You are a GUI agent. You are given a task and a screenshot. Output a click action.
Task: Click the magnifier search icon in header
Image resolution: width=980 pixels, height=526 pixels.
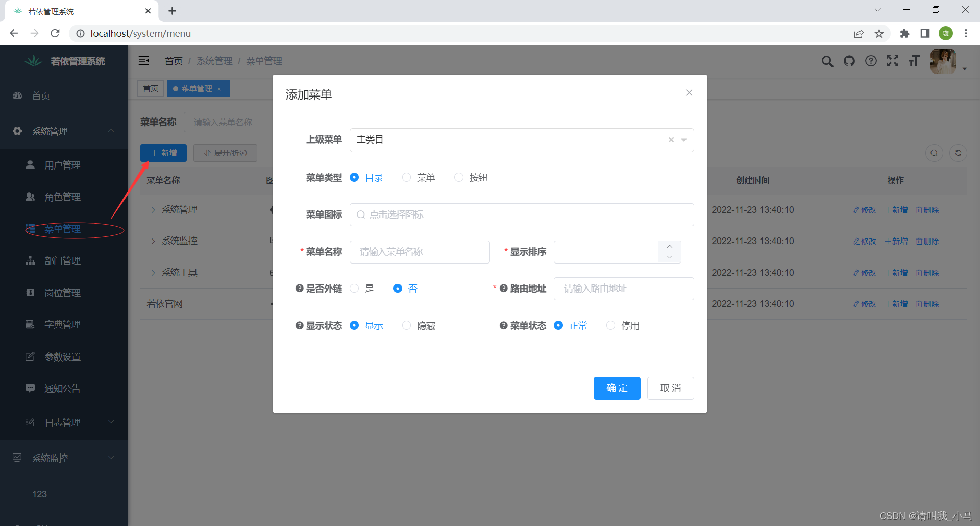(x=827, y=61)
